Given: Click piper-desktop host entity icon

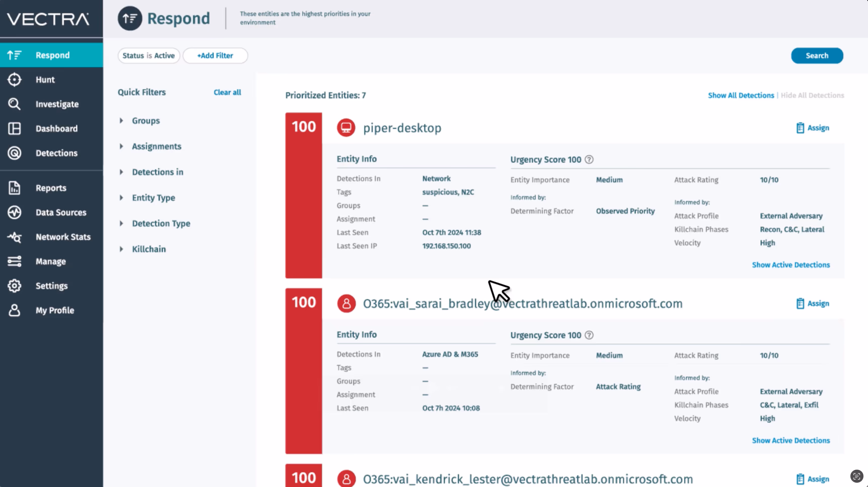Looking at the screenshot, I should [x=346, y=128].
